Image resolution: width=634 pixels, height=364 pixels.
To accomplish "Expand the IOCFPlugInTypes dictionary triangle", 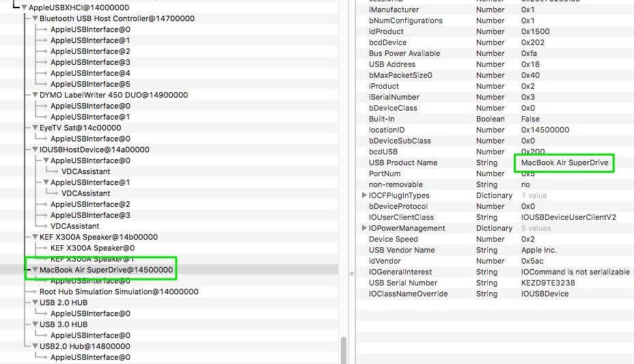I will pyautogui.click(x=364, y=195).
